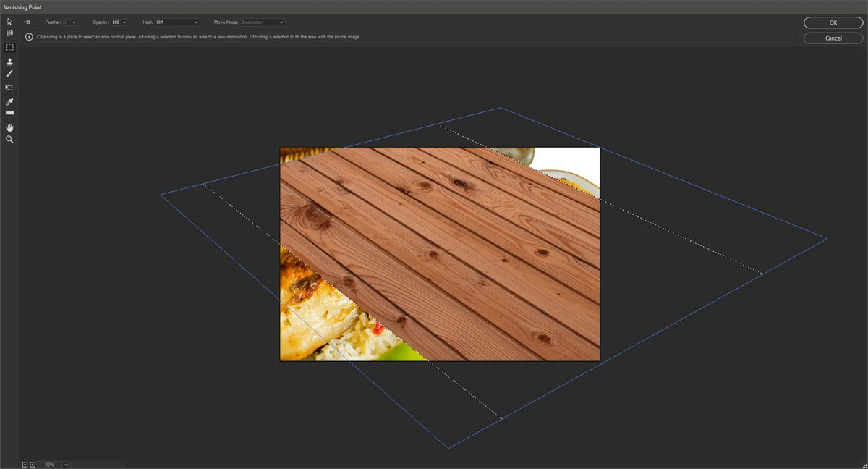Click the 'Vanishing Point' title text
Image resolution: width=868 pixels, height=469 pixels.
[22, 7]
